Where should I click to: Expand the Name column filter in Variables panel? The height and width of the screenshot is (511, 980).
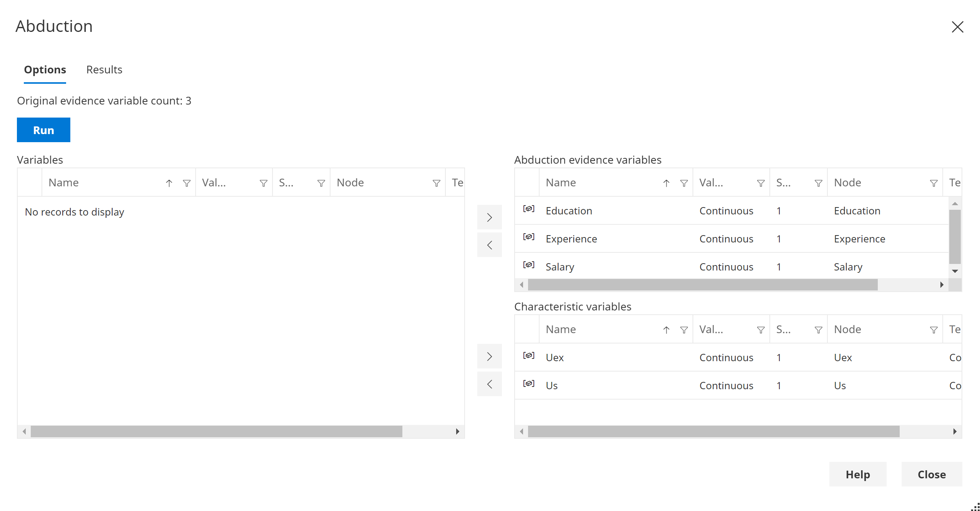[187, 182]
